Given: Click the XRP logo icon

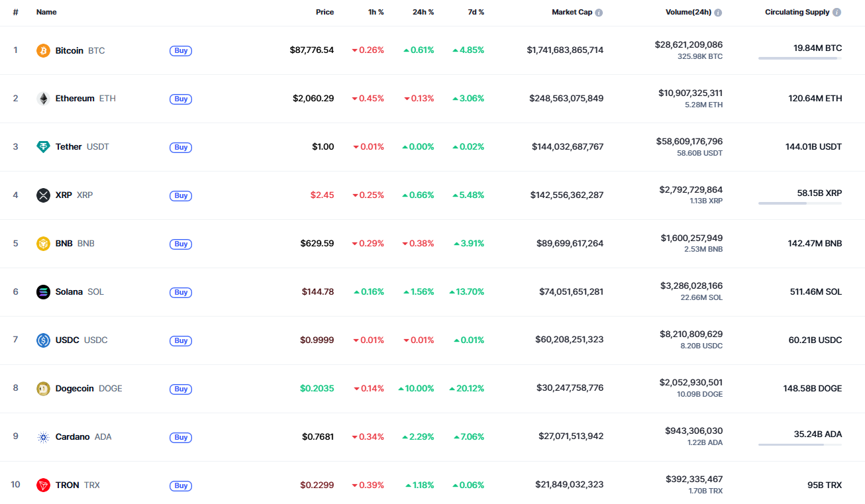Looking at the screenshot, I should pos(43,195).
